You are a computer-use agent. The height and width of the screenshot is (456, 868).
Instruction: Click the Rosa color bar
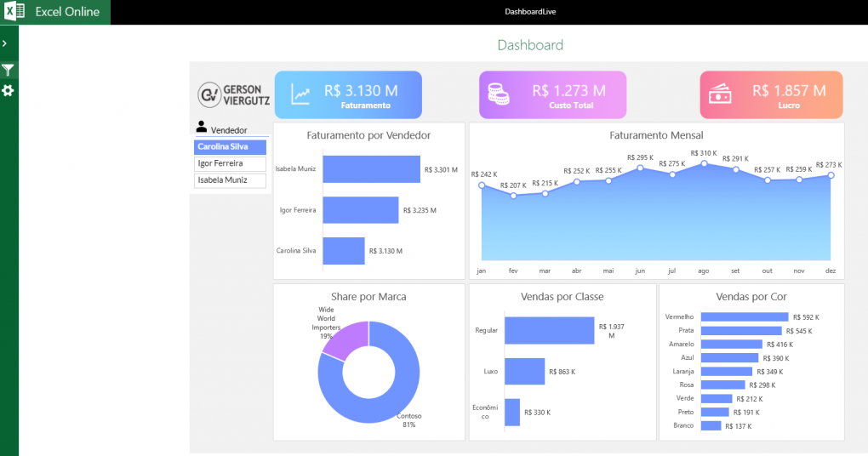(x=723, y=385)
